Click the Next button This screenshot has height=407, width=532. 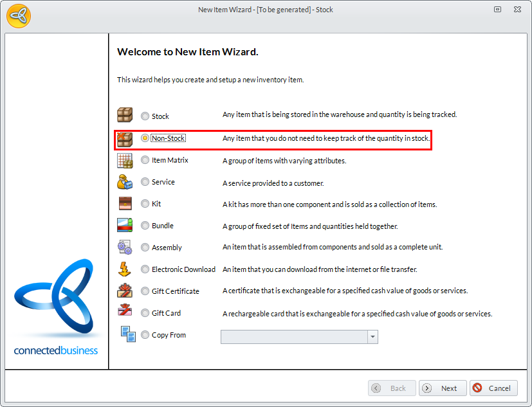[443, 388]
